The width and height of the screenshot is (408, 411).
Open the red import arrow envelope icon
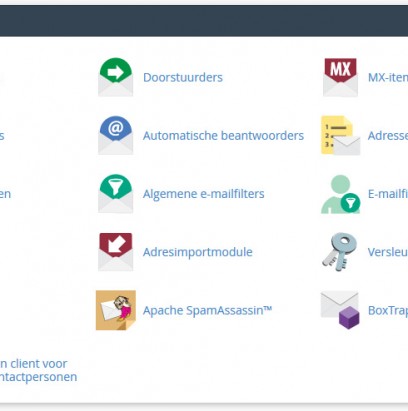(x=115, y=252)
